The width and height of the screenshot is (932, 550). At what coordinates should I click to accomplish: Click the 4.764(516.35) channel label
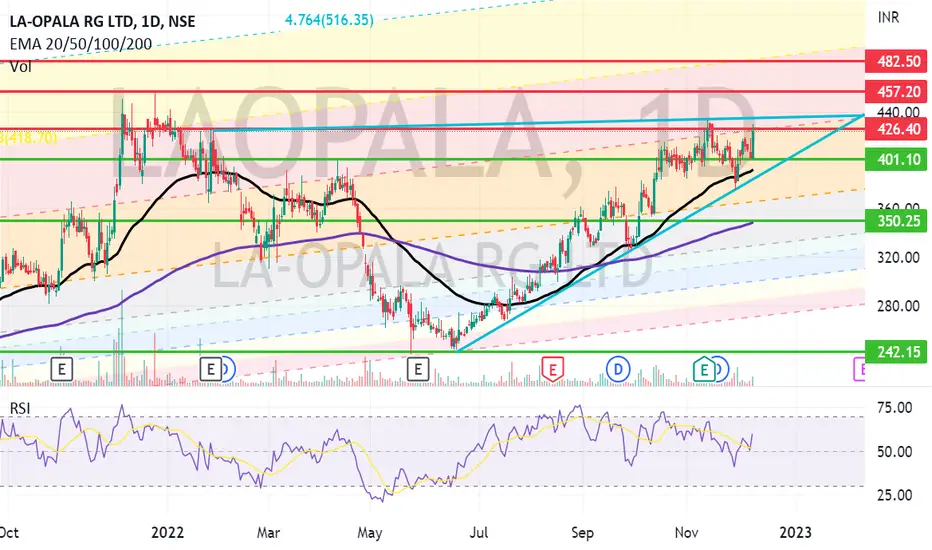[329, 20]
